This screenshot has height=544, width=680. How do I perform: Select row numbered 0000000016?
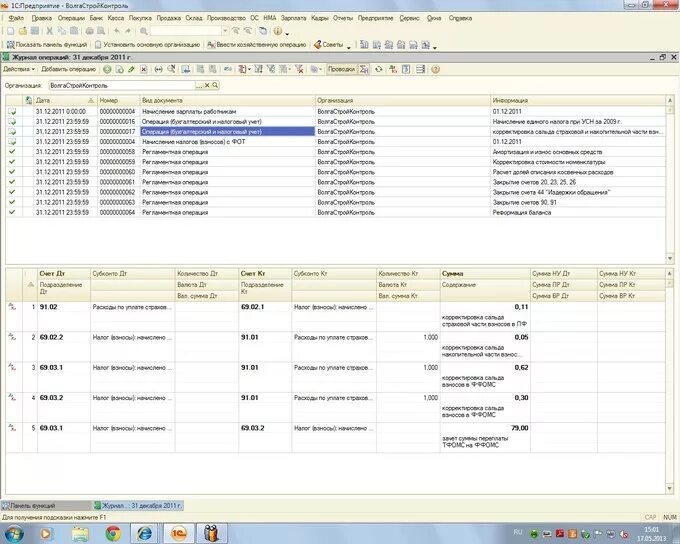click(x=336, y=121)
